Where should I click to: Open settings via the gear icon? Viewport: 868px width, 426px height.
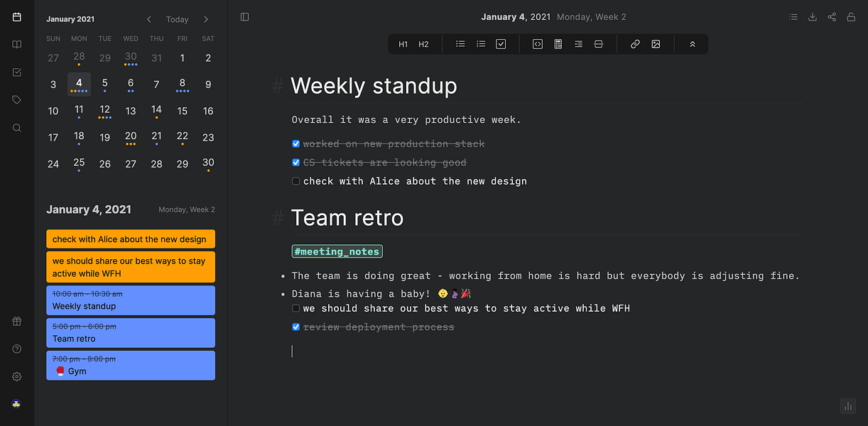pos(17,376)
